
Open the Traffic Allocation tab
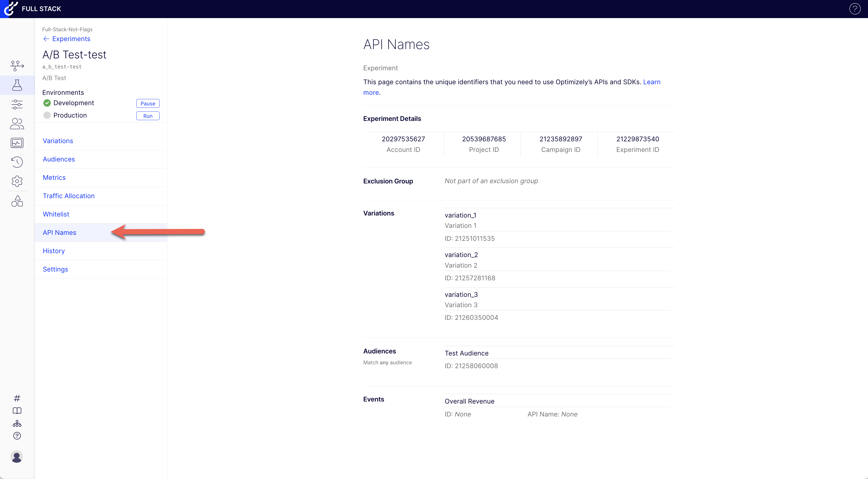[x=68, y=196]
